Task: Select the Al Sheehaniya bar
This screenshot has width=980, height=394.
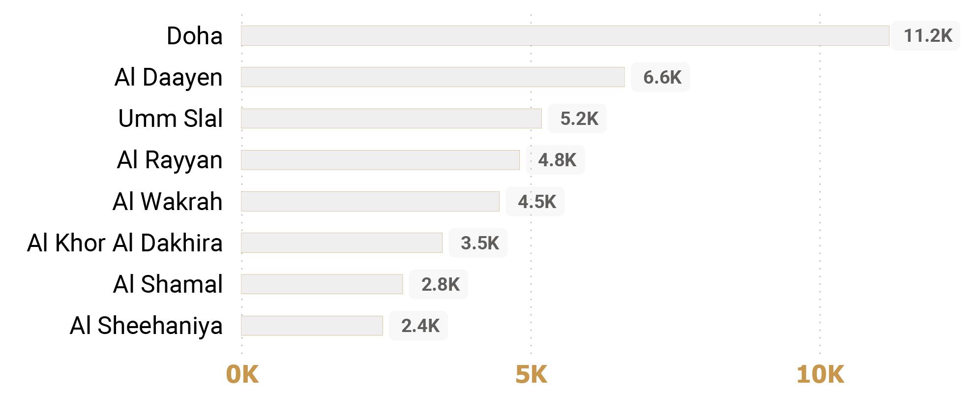Action: pos(312,326)
